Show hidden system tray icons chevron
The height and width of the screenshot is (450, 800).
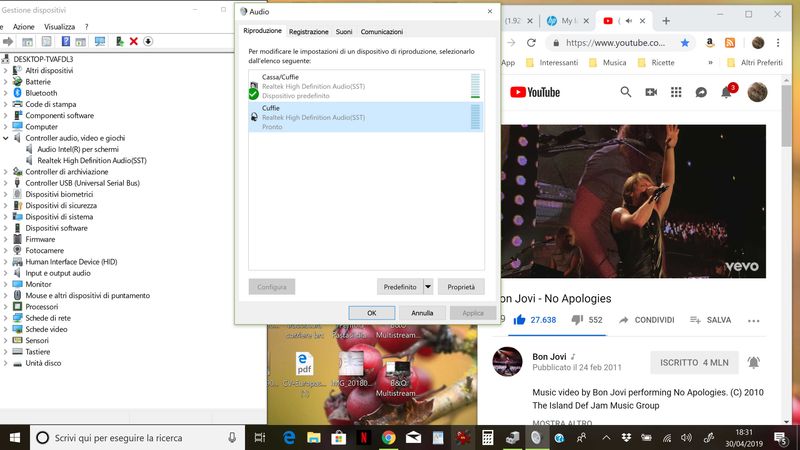point(606,438)
